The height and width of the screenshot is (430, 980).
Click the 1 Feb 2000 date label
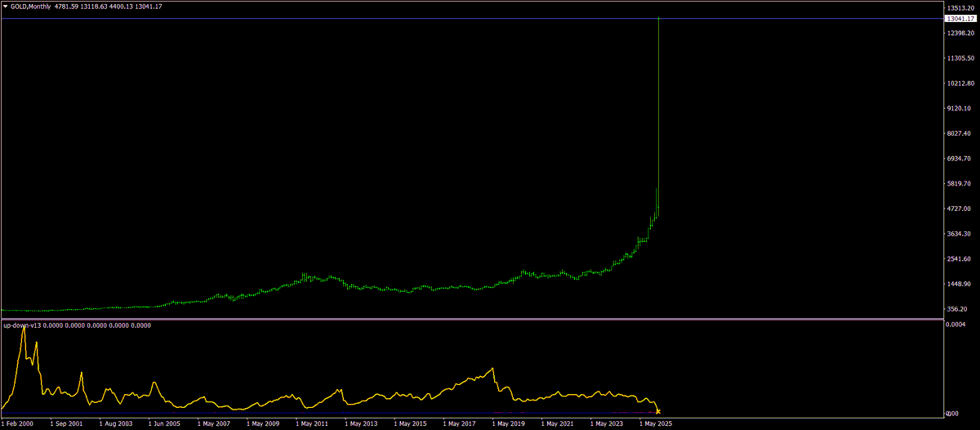point(17,424)
